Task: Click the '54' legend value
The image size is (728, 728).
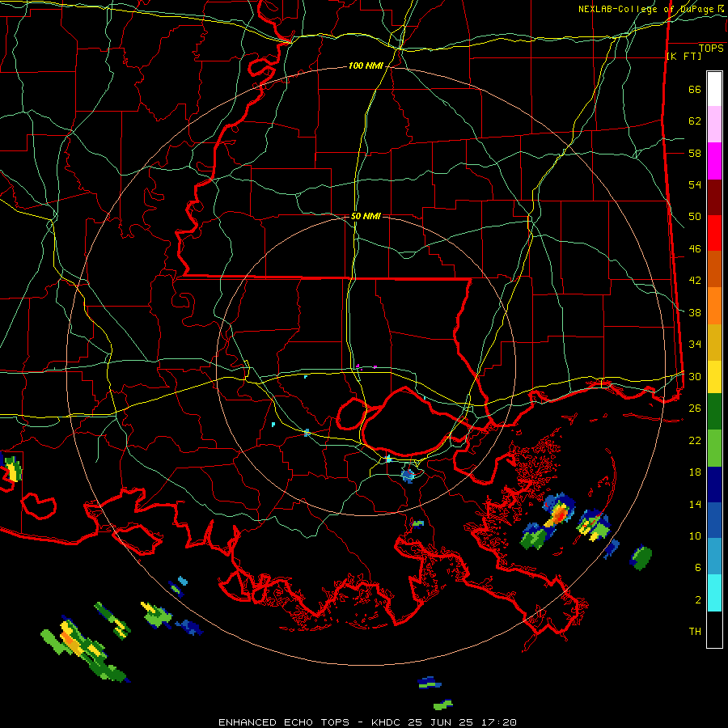Action: [695, 184]
